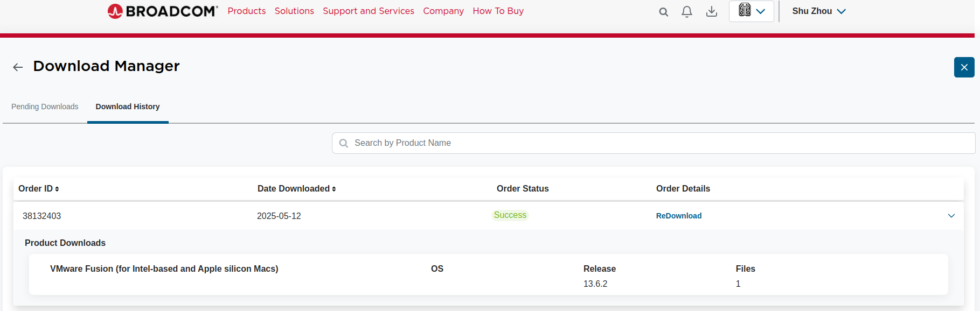The width and height of the screenshot is (980, 311).
Task: Go to How To Buy
Action: [x=498, y=11]
